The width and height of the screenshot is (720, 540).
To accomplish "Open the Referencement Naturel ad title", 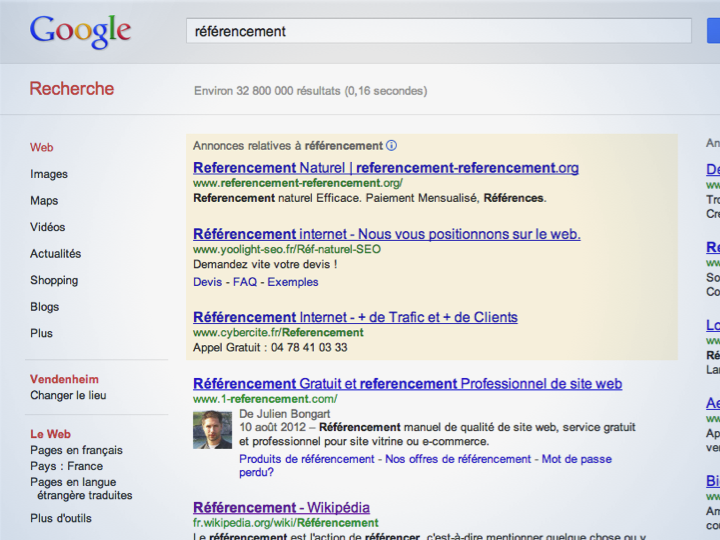I will [x=386, y=168].
